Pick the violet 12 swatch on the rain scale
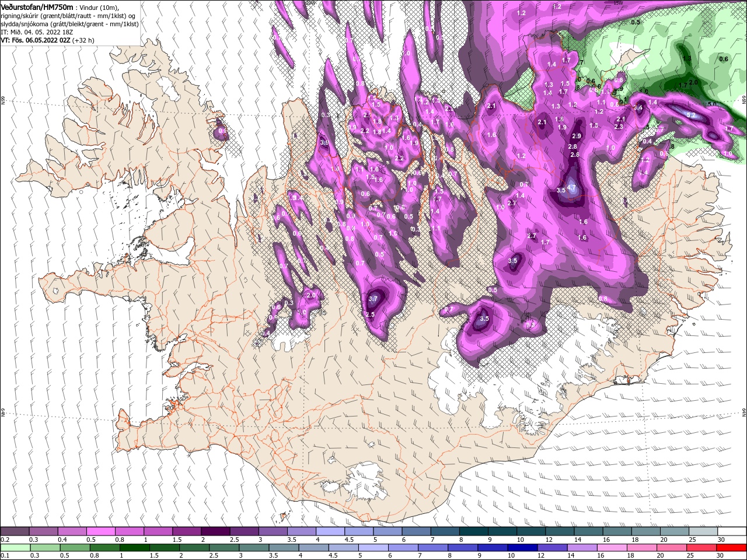 coord(553,547)
